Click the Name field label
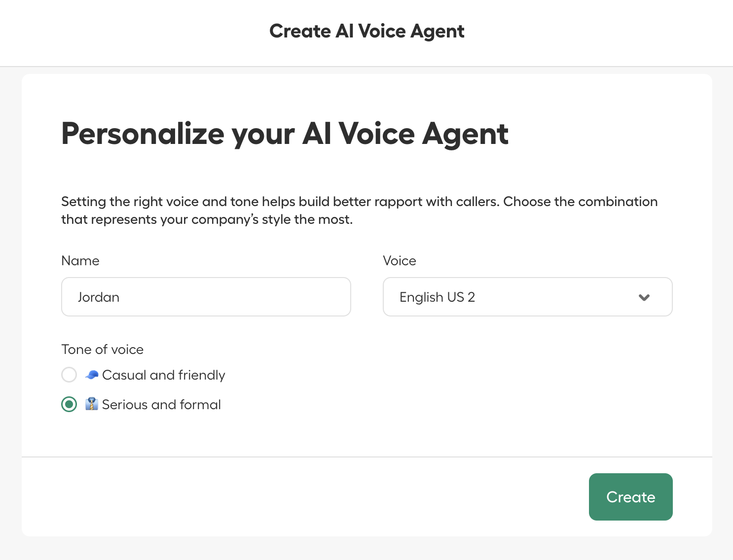 coord(80,261)
